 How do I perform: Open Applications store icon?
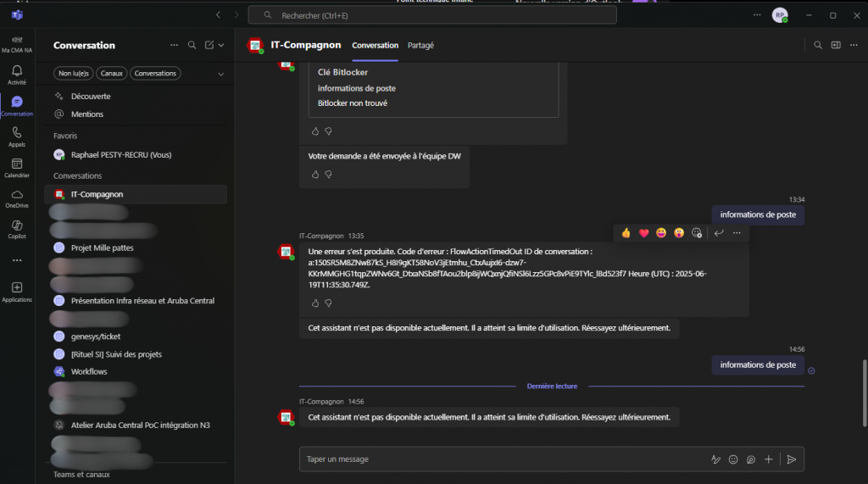click(17, 292)
